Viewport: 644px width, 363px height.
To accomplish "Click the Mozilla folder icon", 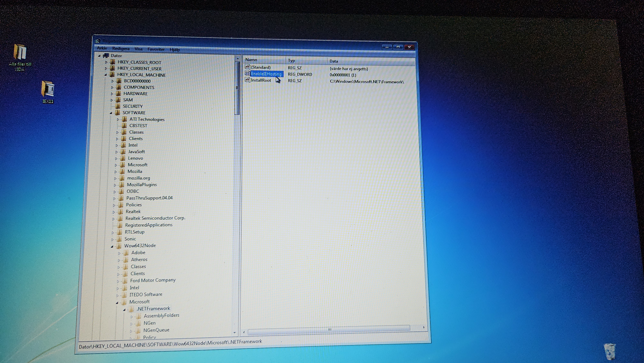I will [x=122, y=171].
